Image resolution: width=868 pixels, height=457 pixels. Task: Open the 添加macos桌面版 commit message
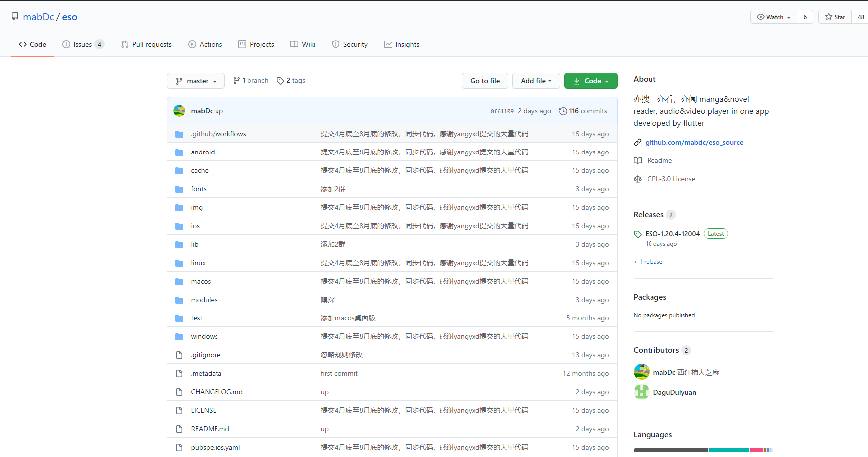[348, 318]
